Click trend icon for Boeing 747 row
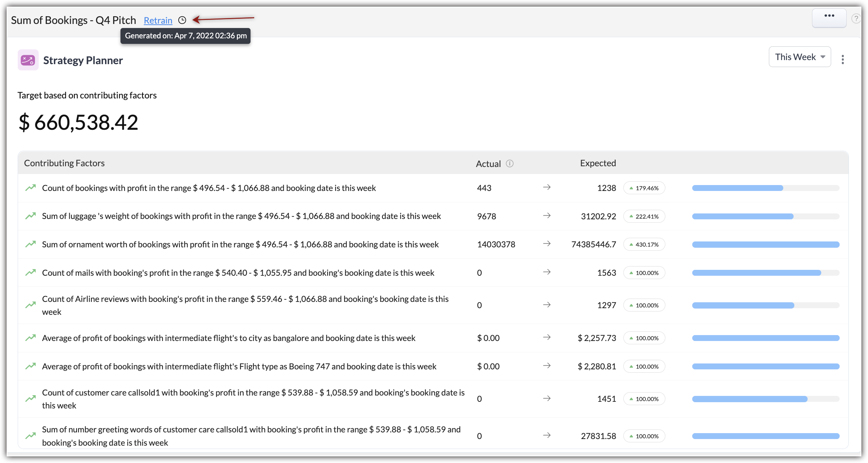This screenshot has height=463, width=868. [x=31, y=366]
